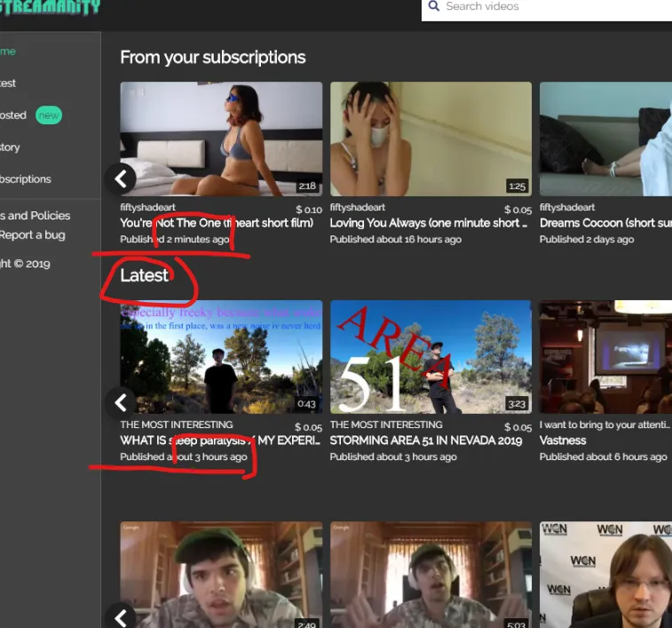The image size is (672, 628).
Task: Click 'From your subscriptions' heading
Action: click(x=213, y=58)
